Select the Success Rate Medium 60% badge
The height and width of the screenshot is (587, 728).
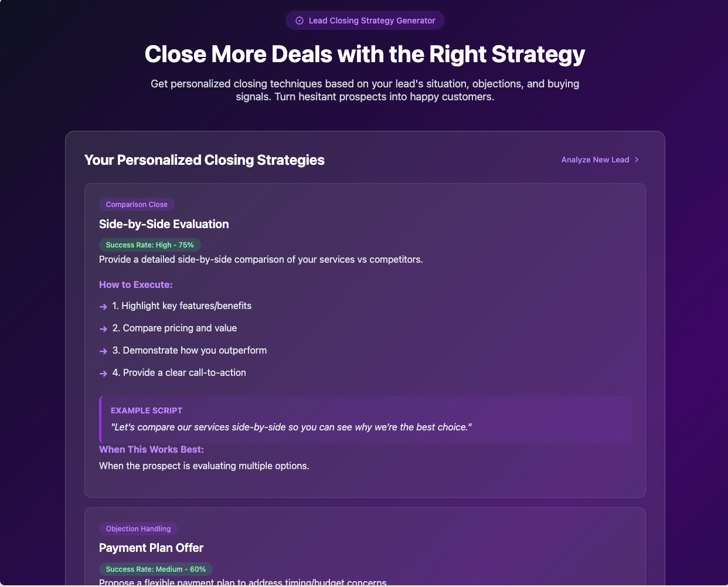[x=156, y=569]
